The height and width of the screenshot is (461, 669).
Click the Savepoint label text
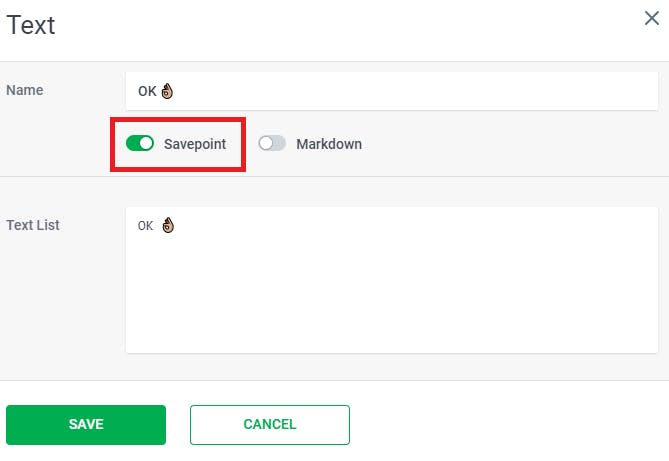pos(195,144)
